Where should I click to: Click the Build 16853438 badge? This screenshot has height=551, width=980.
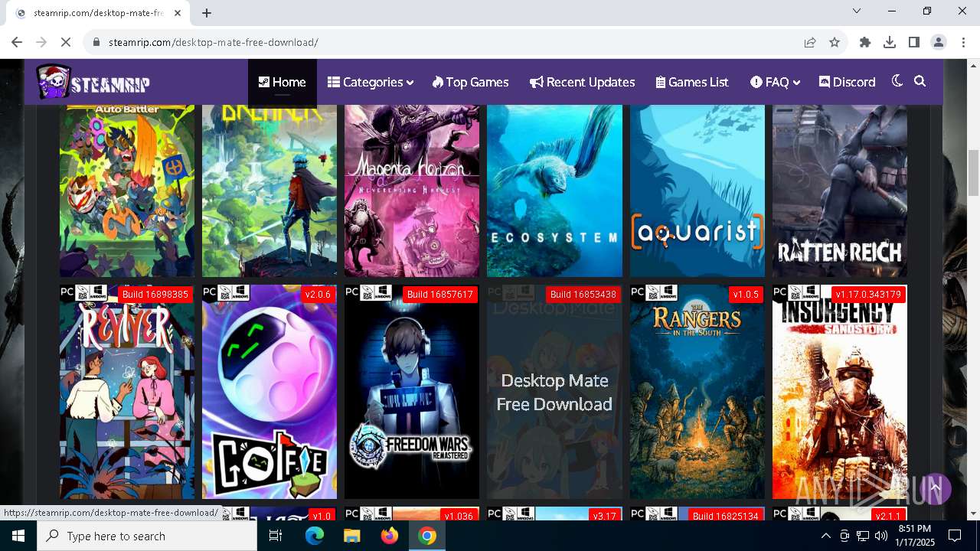tap(583, 295)
